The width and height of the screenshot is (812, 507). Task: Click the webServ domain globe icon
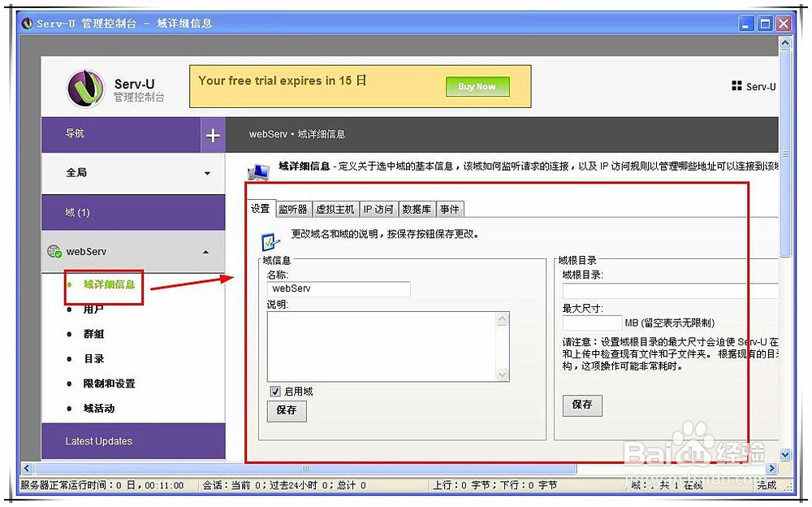pyautogui.click(x=54, y=252)
